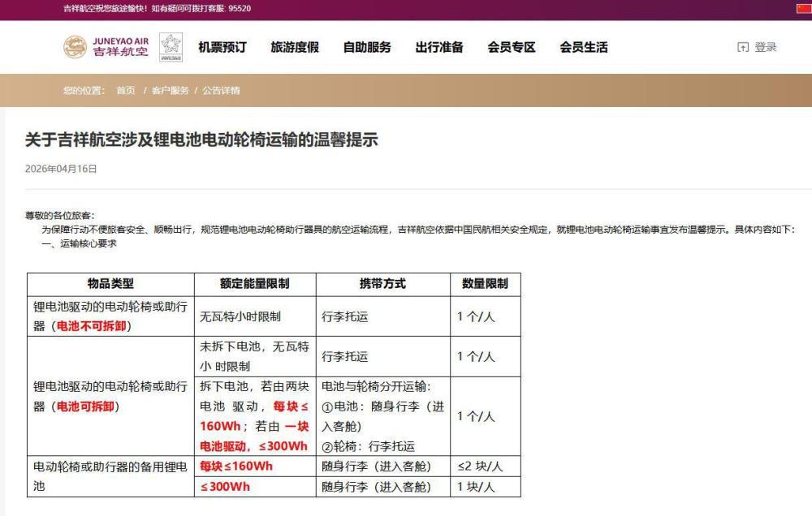Click the 一、运输核心要求 heading
The height and width of the screenshot is (516, 812).
point(80,243)
